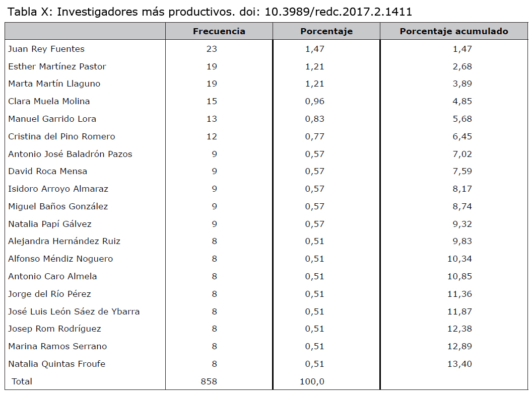Click the total frequency value 858
Viewport: 532px width, 396px height.
click(209, 381)
